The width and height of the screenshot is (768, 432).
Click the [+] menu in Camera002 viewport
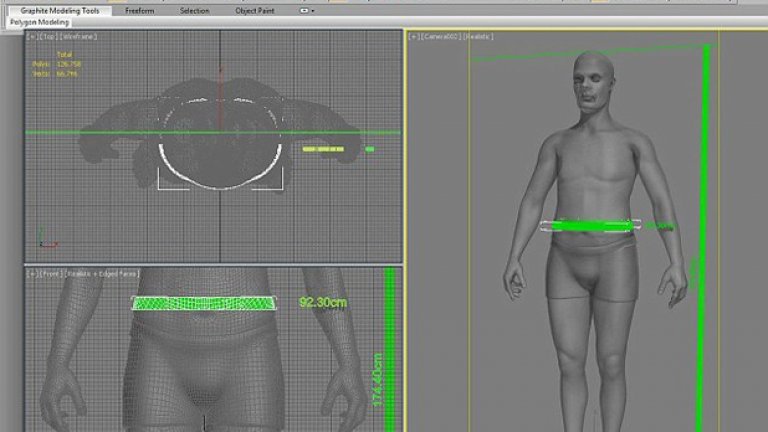click(413, 37)
